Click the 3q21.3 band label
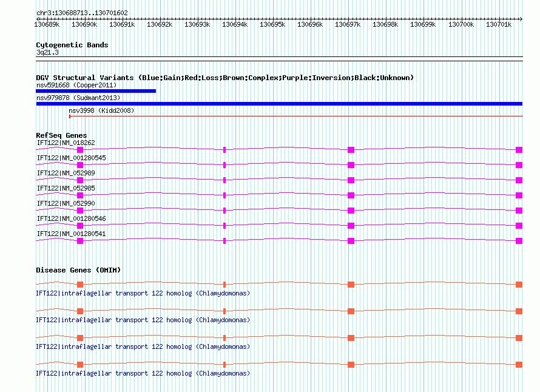 47,52
